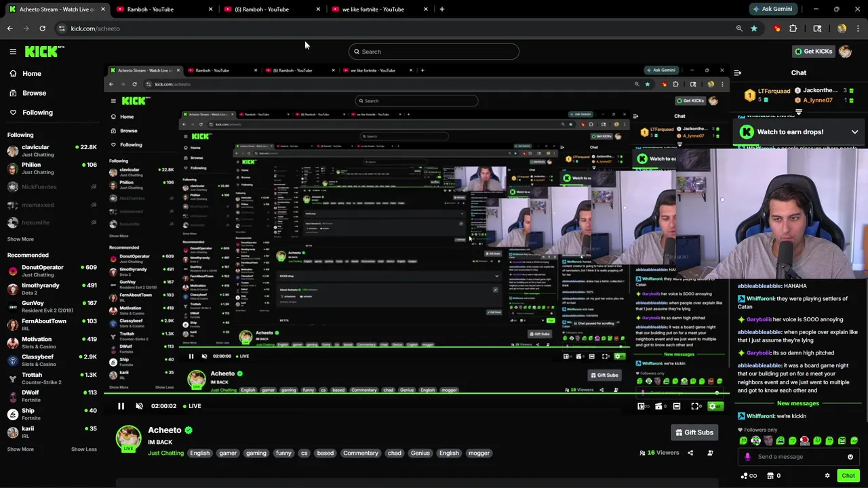Select the gaming tag
The width and height of the screenshot is (868, 488).
pos(256,453)
